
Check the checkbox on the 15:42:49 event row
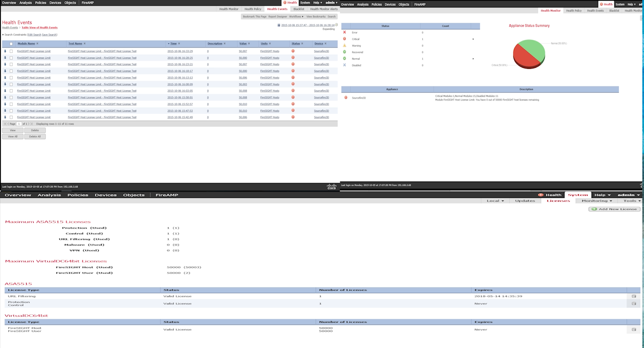11,117
